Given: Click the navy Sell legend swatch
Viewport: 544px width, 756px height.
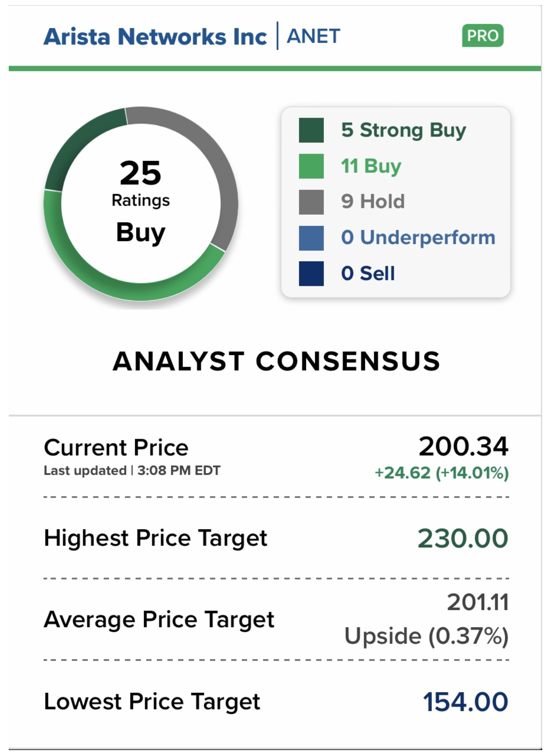Looking at the screenshot, I should click(311, 274).
